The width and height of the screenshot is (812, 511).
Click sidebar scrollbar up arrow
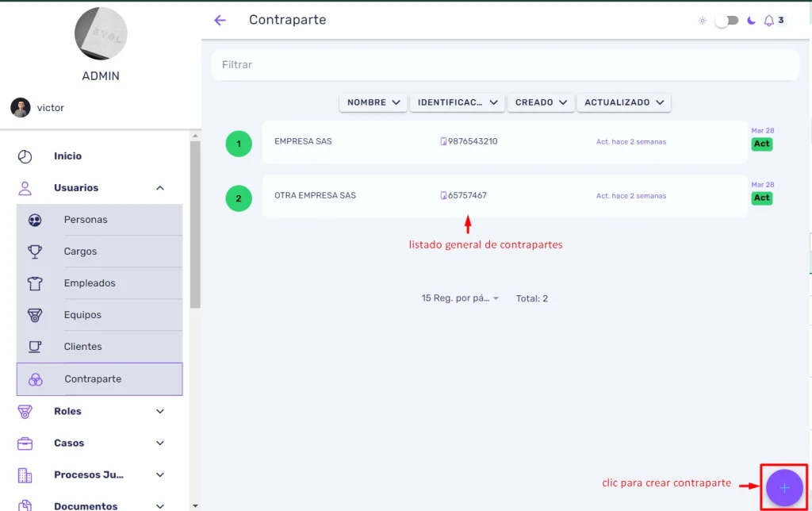coord(195,136)
